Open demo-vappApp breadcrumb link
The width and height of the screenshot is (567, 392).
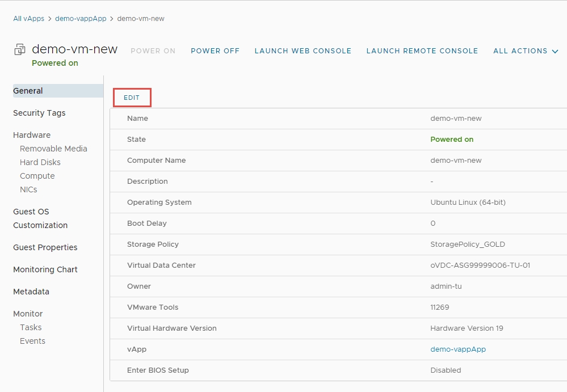point(81,19)
